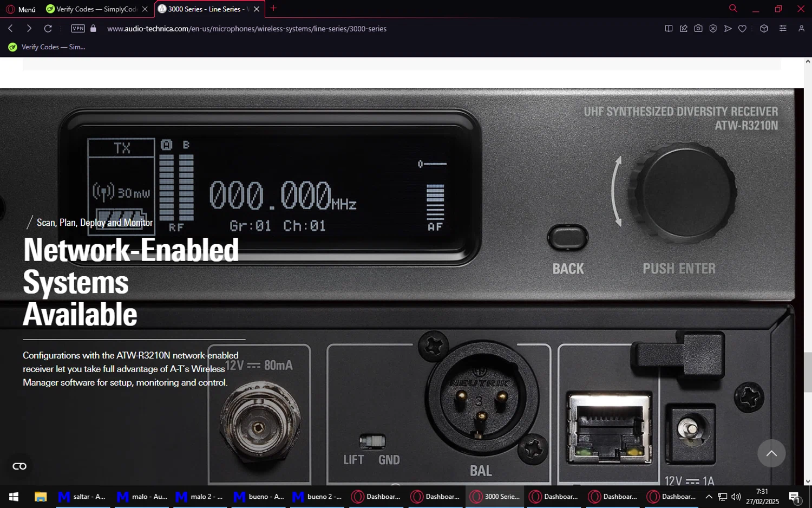Open the send paper-plane icon
This screenshot has width=812, height=508.
pos(728,29)
